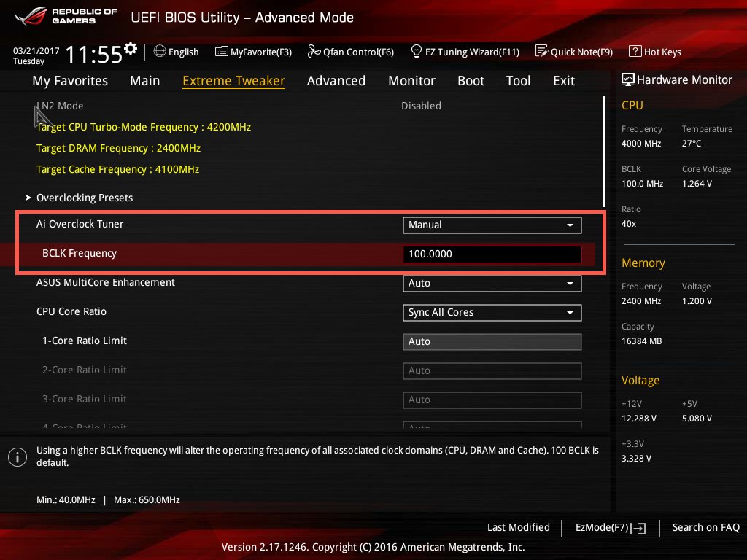Viewport: 747px width, 560px height.
Task: Switch to the Main tab
Action: click(145, 81)
